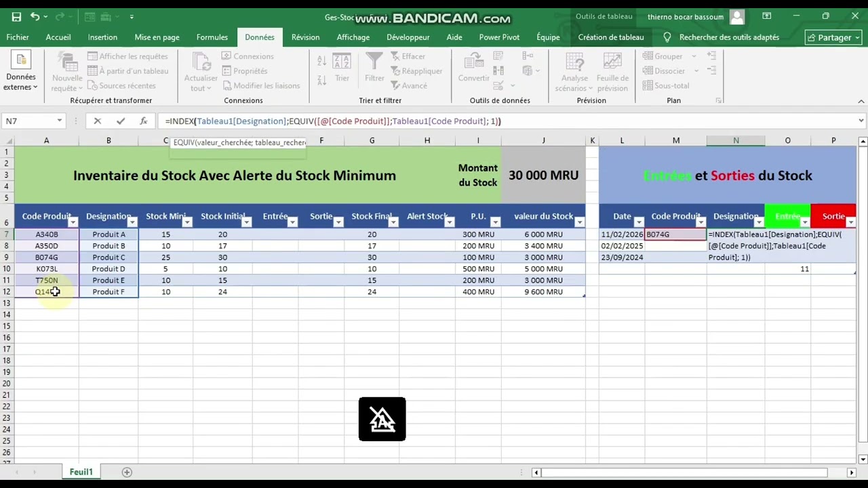868x488 pixels.
Task: Click the Undo arrow icon
Action: pos(35,16)
